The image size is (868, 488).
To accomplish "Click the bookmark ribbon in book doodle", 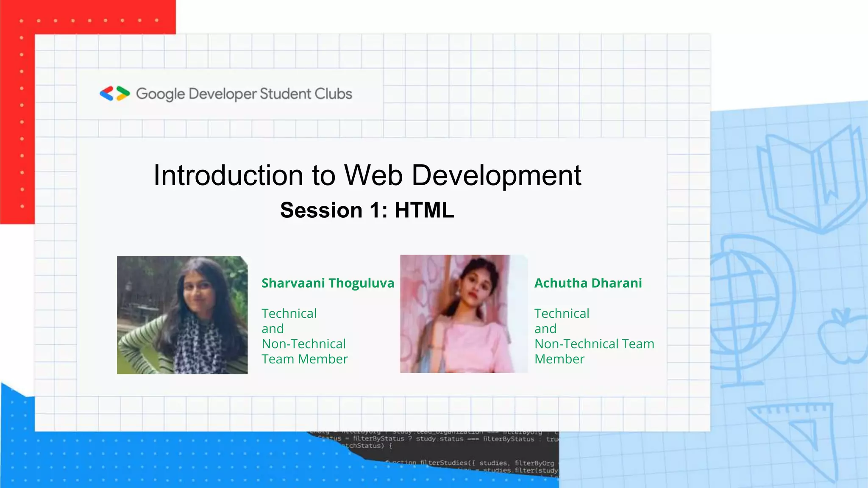I will pyautogui.click(x=829, y=176).
